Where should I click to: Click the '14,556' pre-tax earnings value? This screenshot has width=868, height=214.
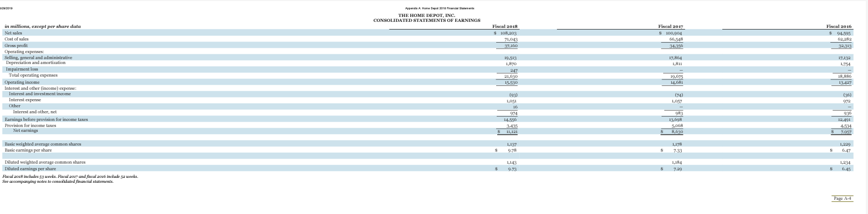coord(510,119)
